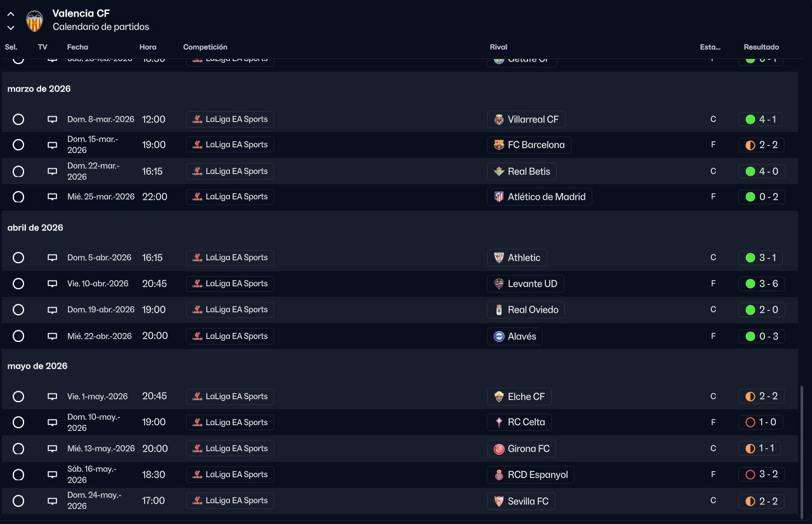Click green win indicator for Alavés result

[750, 336]
